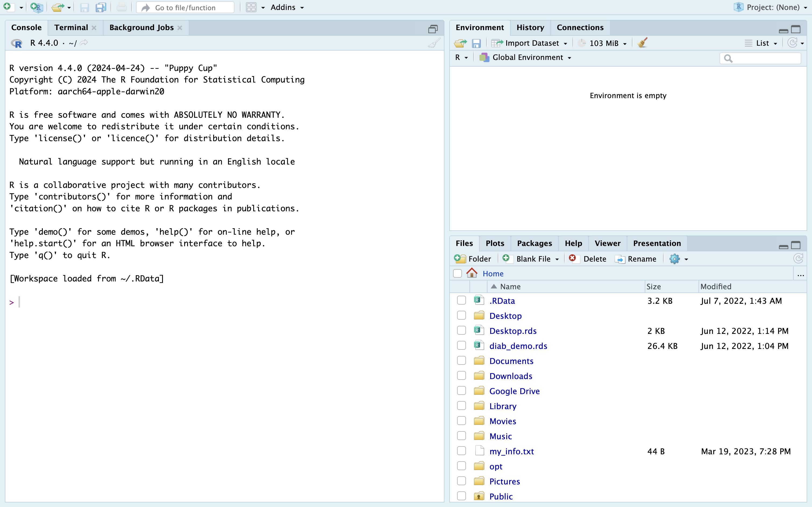Restore the Console pane window icon
Image resolution: width=812 pixels, height=507 pixels.
[x=433, y=29]
